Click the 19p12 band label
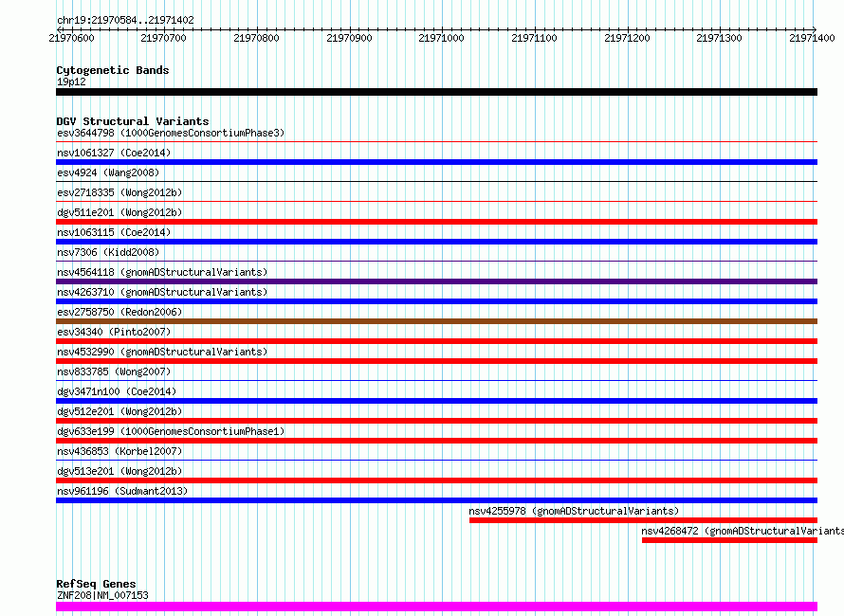This screenshot has width=844, height=616. coord(71,82)
